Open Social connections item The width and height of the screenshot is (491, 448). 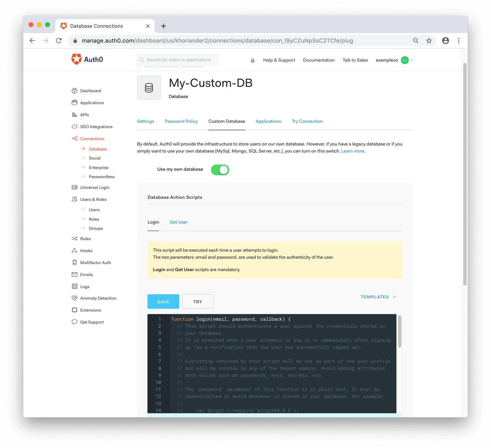click(95, 158)
